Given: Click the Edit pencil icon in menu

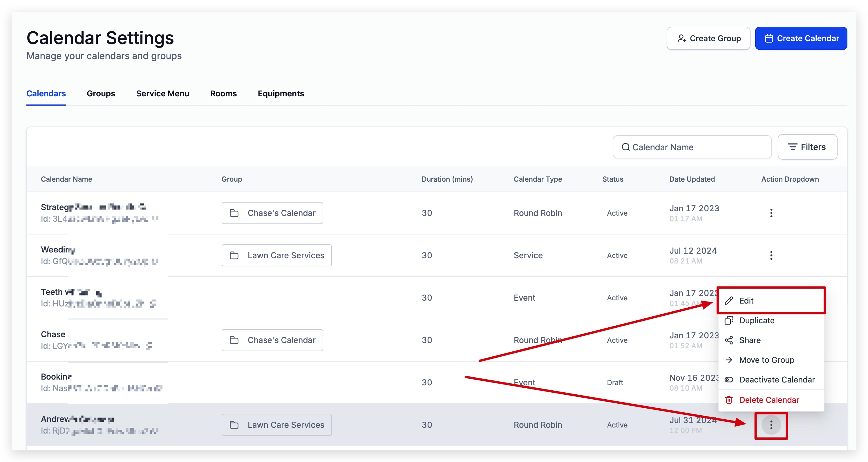Looking at the screenshot, I should 729,301.
